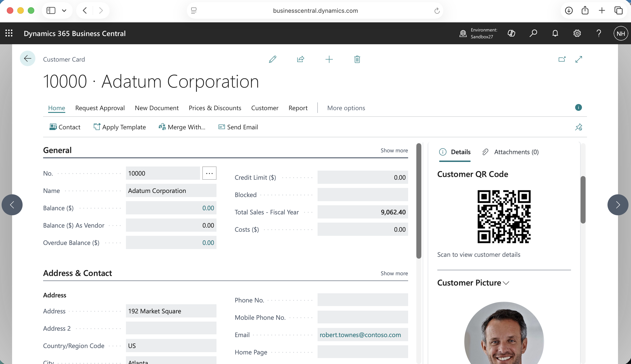This screenshot has height=364, width=631.
Task: Open page in a new window
Action: pyautogui.click(x=562, y=59)
